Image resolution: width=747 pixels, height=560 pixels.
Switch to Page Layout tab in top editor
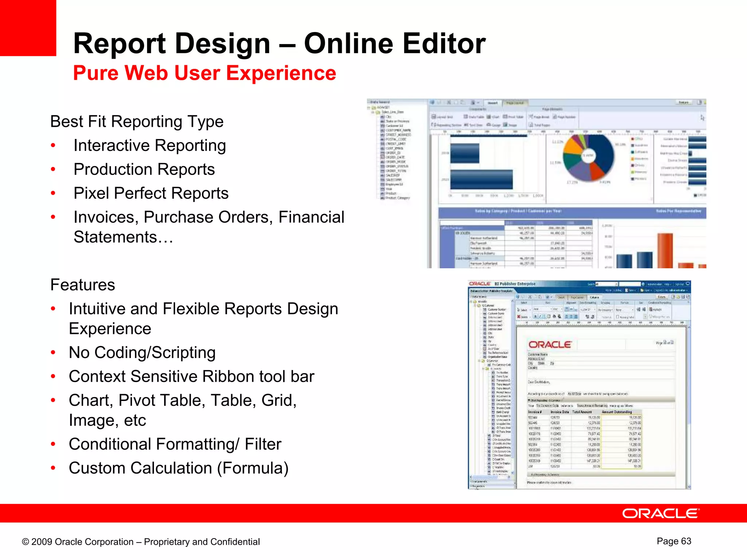click(x=515, y=103)
